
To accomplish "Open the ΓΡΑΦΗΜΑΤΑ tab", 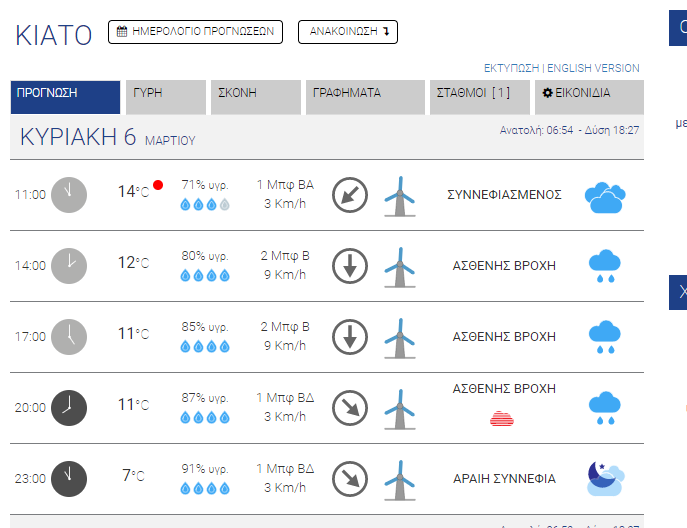I will tap(365, 93).
